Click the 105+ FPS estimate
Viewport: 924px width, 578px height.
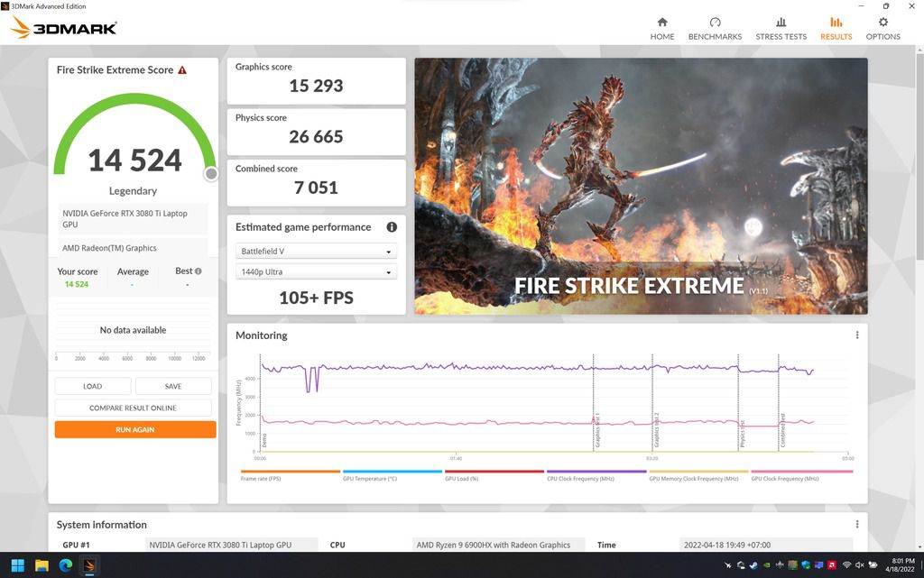pyautogui.click(x=316, y=298)
